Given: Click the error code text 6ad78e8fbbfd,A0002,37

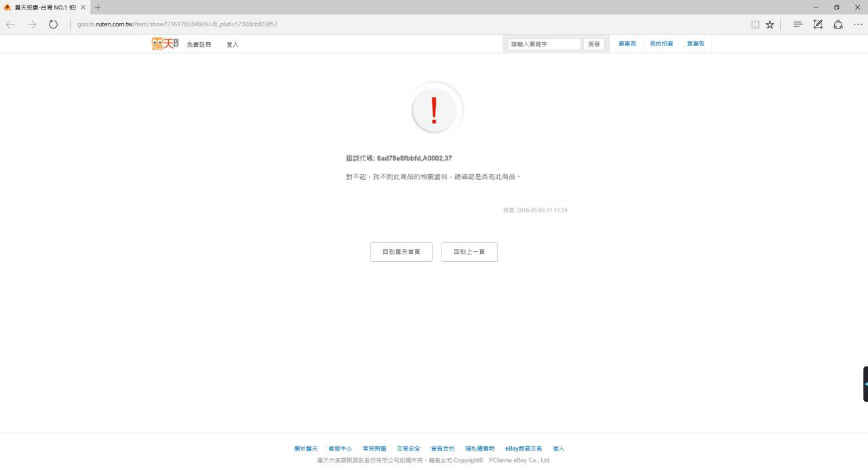Looking at the screenshot, I should [414, 158].
